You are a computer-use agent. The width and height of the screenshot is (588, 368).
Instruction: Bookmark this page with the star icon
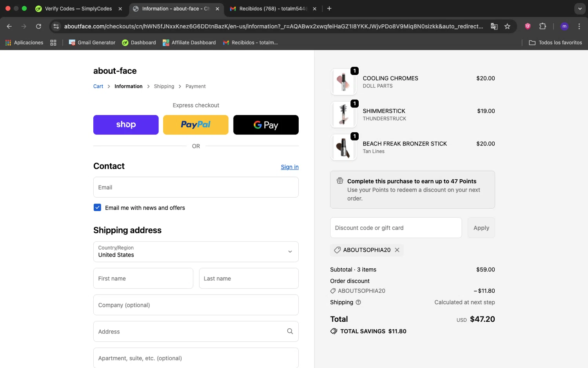coord(507,26)
